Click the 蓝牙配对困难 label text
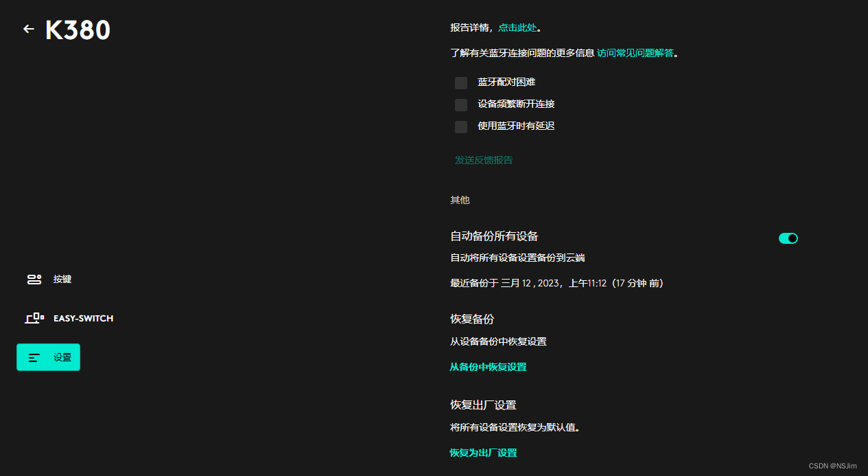 tap(506, 82)
